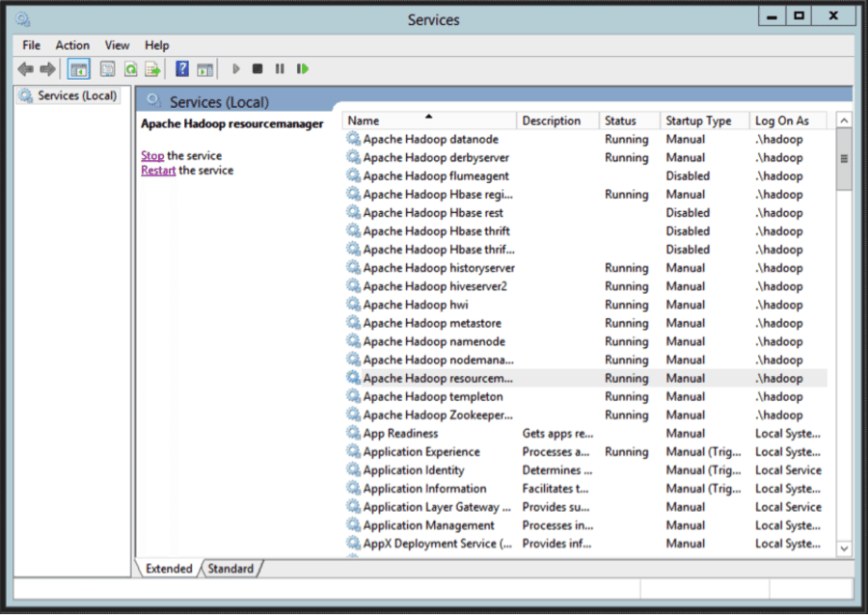Select Apache Hadoop Hbase rest row
This screenshot has width=868, height=615.
584,212
